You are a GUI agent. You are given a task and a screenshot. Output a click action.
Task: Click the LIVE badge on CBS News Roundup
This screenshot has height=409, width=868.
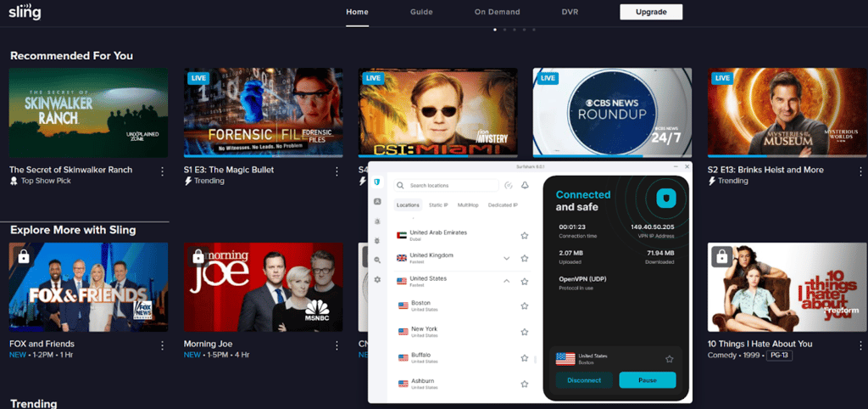pyautogui.click(x=547, y=78)
